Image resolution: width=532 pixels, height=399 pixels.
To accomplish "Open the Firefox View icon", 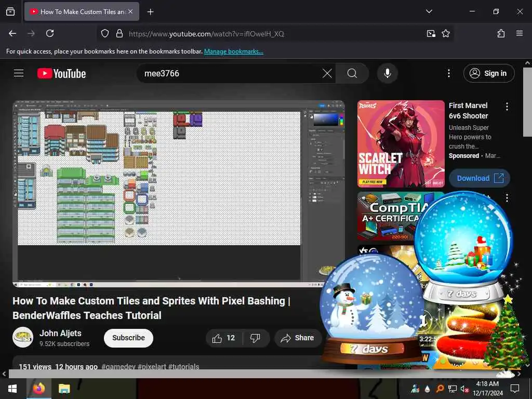I will 10,11.
